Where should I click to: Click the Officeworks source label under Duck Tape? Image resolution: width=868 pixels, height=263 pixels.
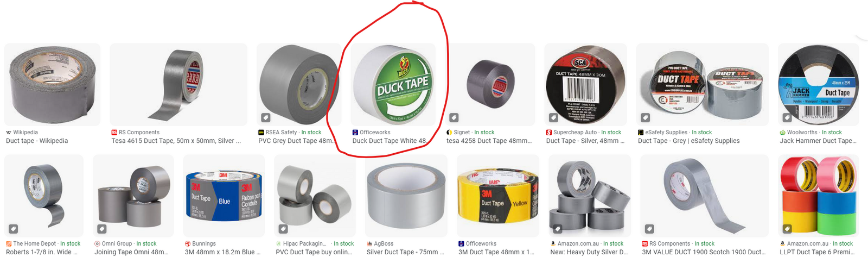click(375, 132)
